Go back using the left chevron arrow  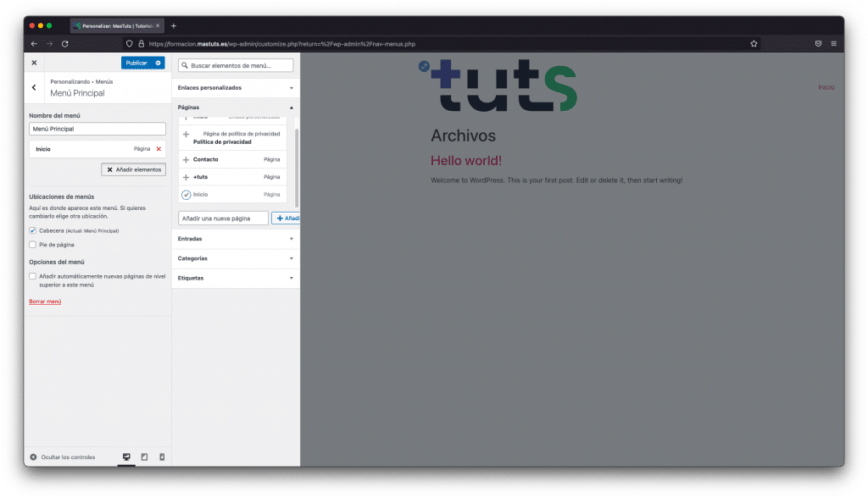pyautogui.click(x=34, y=87)
